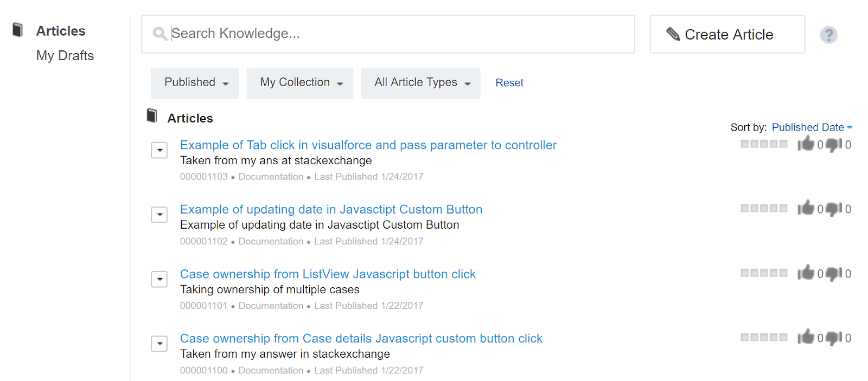Click rating boxes for article 000001101

[x=764, y=273]
